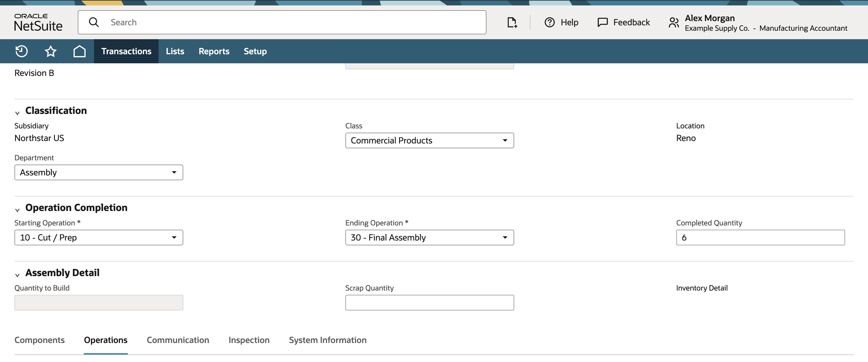Click the Feedback link
Screen dimensions: 868x362
click(x=631, y=22)
